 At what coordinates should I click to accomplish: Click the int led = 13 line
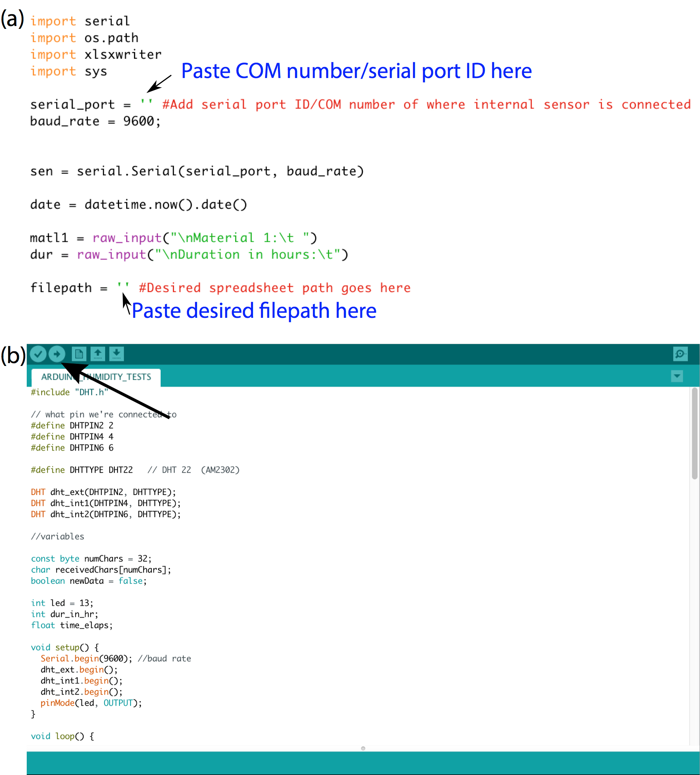[x=62, y=603]
